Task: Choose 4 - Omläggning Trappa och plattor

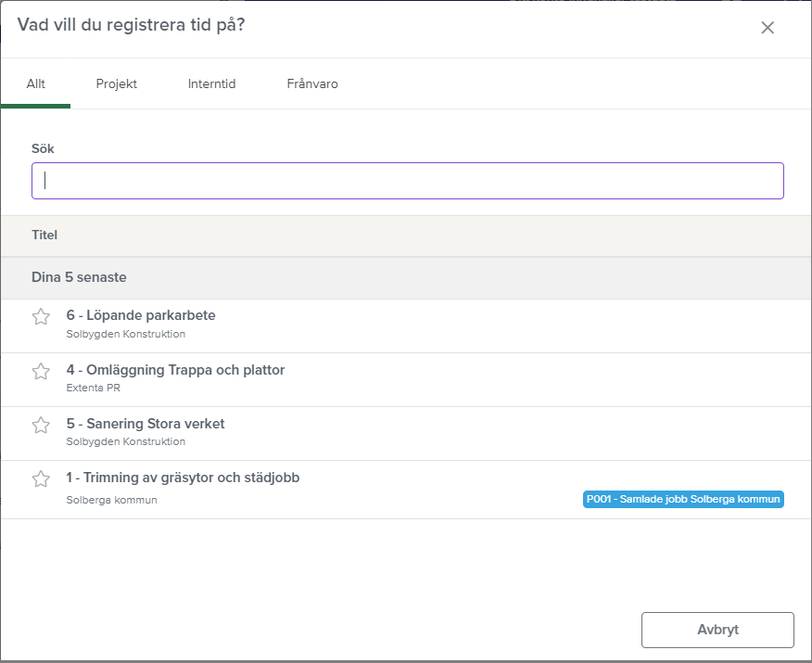Action: coord(175,370)
